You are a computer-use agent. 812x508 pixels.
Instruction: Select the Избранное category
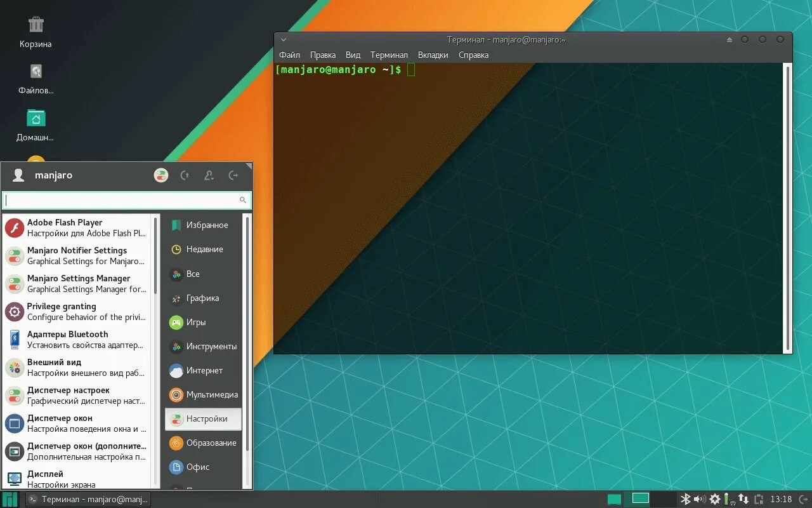click(x=203, y=225)
